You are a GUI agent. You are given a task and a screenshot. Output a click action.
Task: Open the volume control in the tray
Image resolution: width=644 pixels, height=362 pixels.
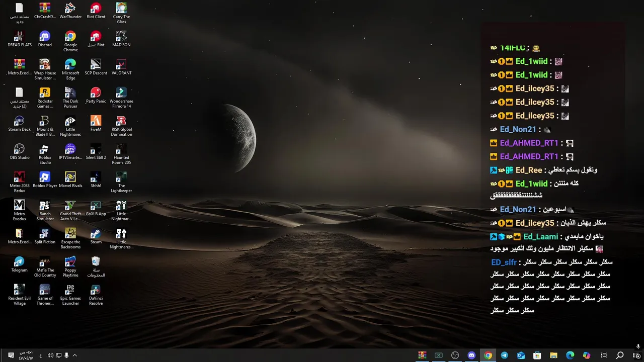click(x=50, y=355)
